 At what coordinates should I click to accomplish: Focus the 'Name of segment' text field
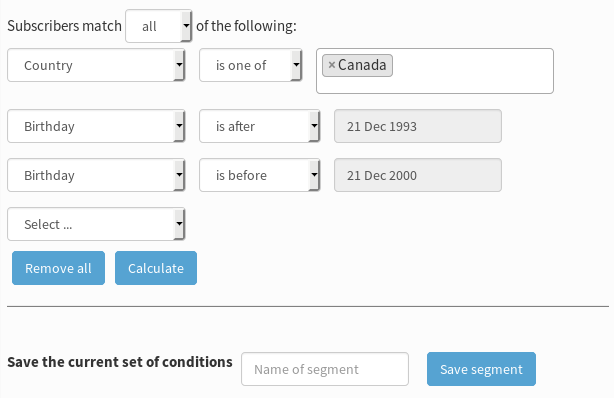[x=325, y=369]
